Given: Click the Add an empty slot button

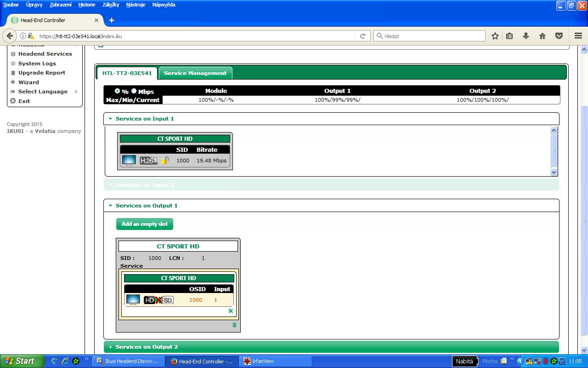Looking at the screenshot, I should (144, 224).
